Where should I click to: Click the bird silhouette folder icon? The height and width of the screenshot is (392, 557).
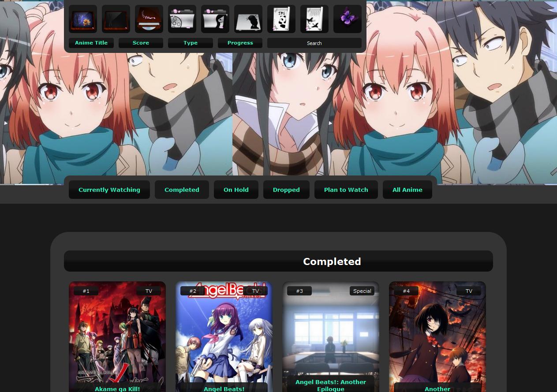click(248, 19)
